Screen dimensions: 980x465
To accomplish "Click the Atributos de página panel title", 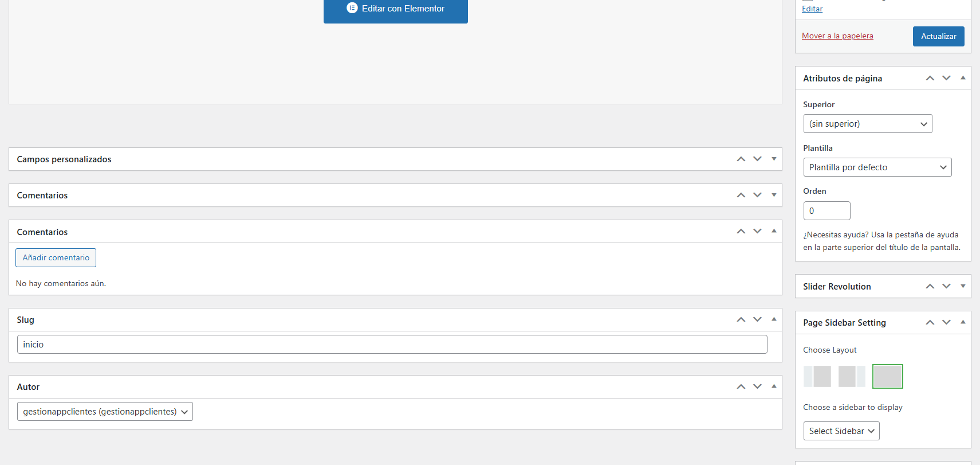I will (843, 79).
